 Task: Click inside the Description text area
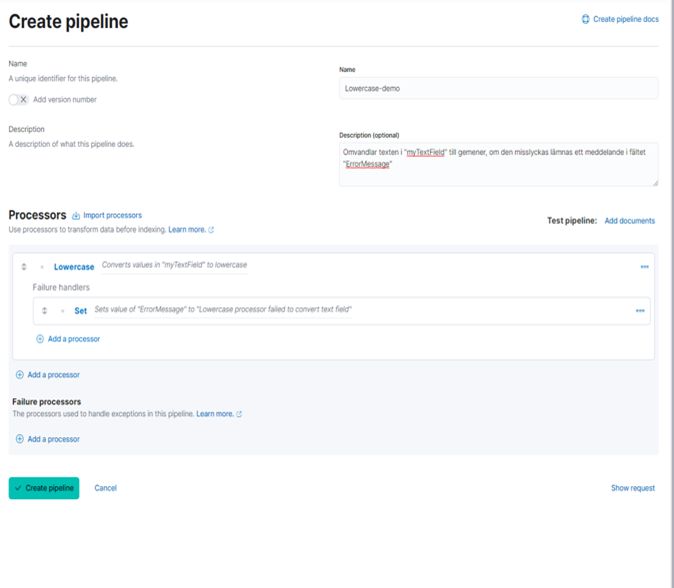pos(498,164)
